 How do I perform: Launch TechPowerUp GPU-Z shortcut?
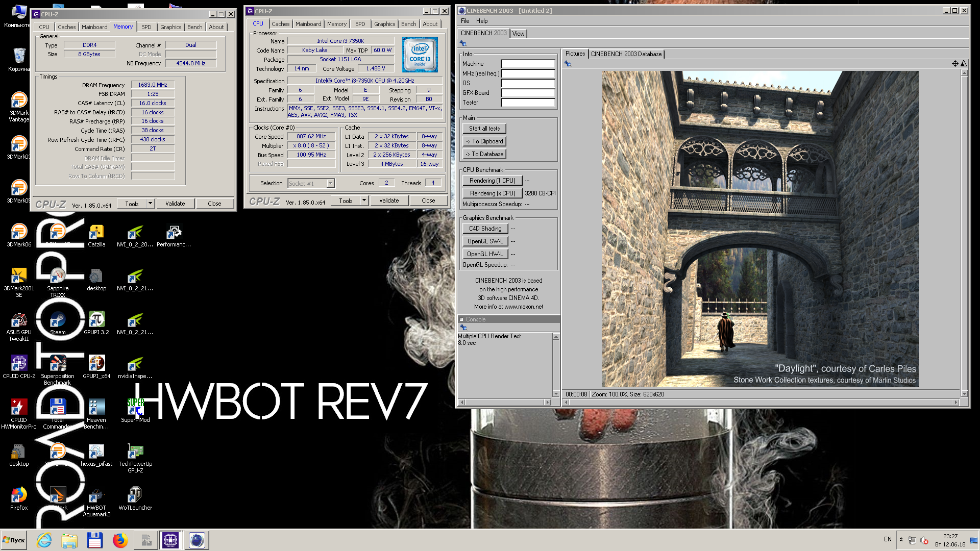(135, 458)
